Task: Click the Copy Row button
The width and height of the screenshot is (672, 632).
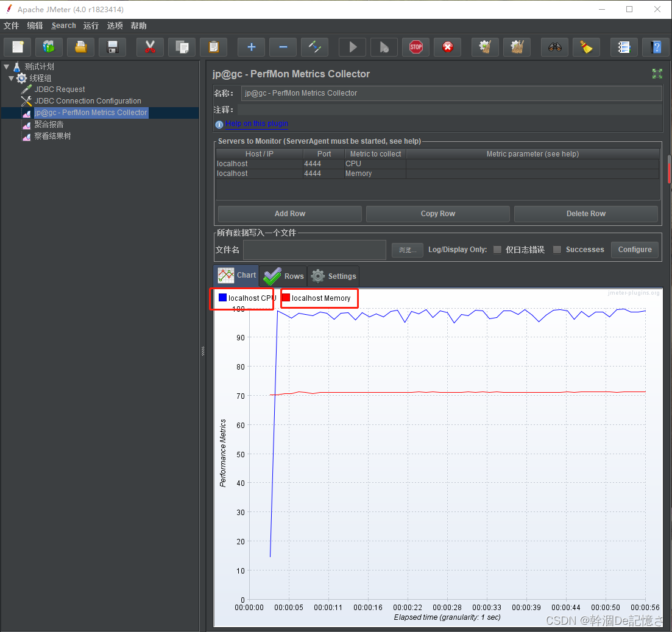Action: point(437,214)
